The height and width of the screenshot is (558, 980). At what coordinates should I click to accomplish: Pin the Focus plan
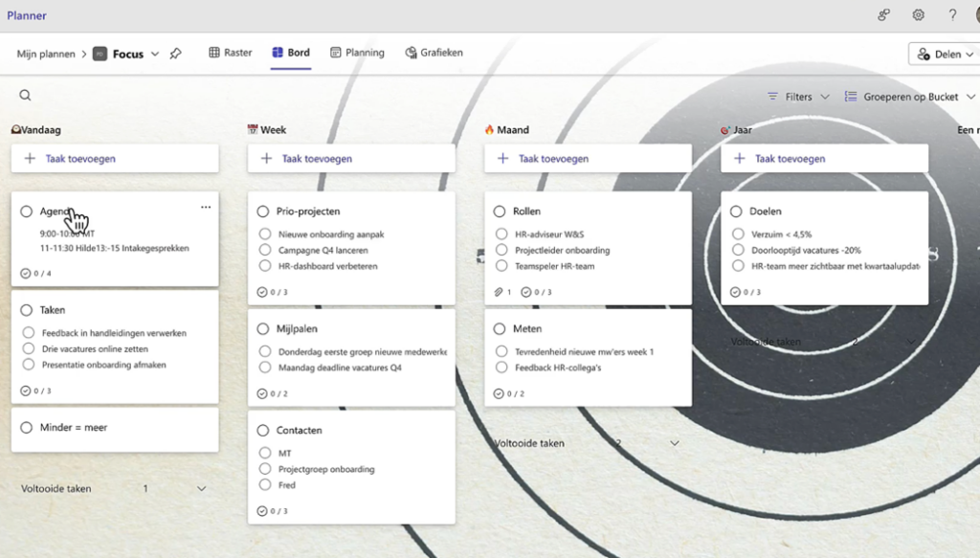(175, 55)
